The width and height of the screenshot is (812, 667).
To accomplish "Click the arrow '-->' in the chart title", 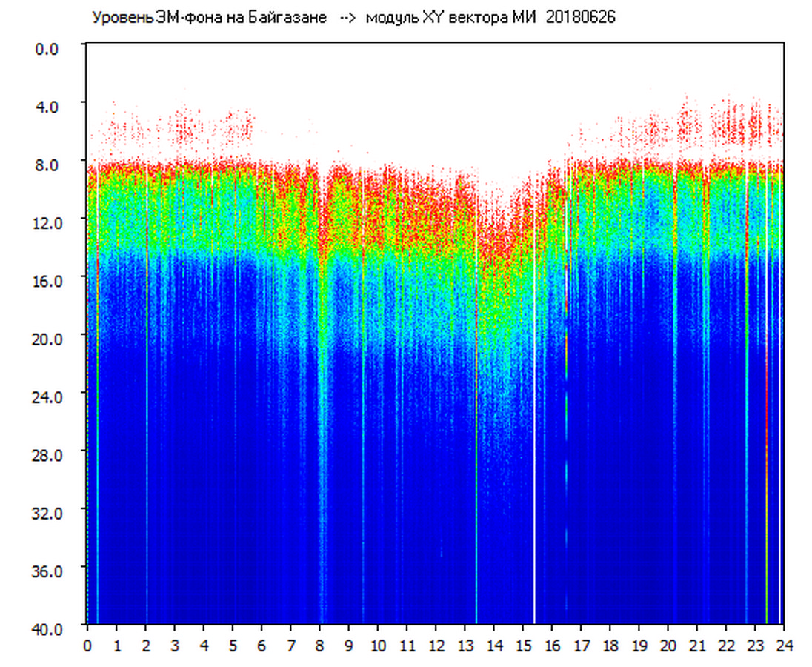I will click(x=347, y=18).
